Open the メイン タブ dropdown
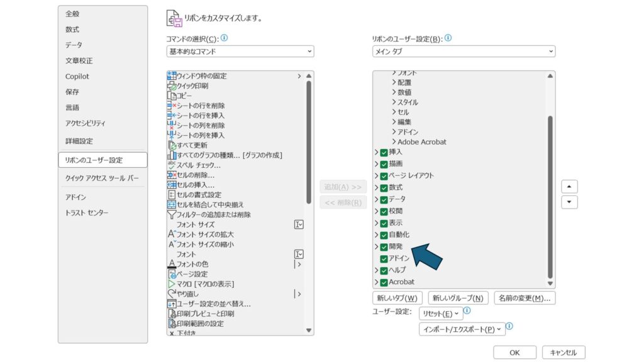The image size is (644, 362). click(463, 52)
